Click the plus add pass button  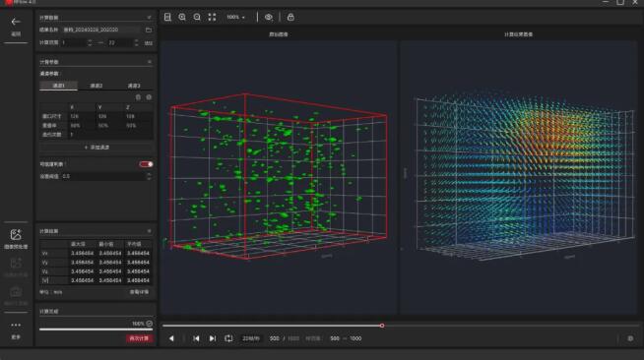tap(97, 148)
